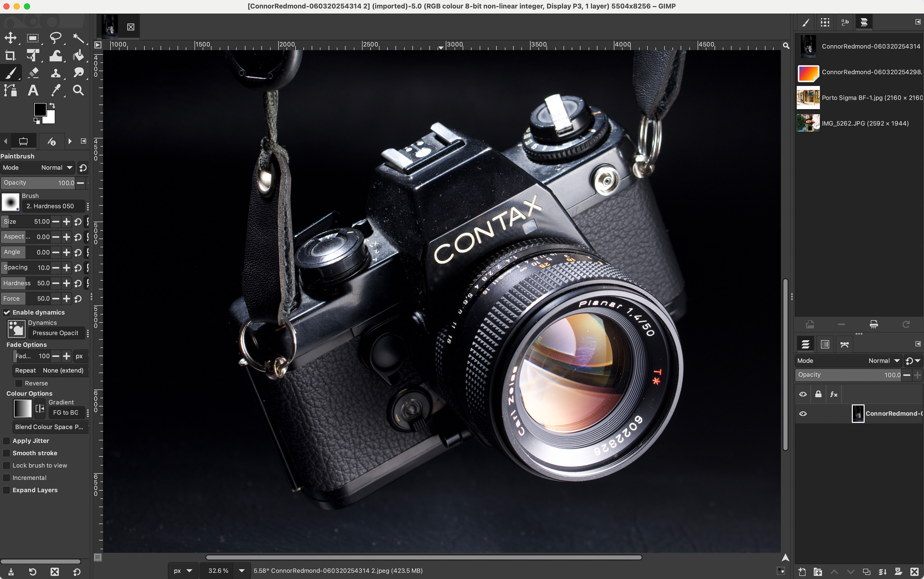Image resolution: width=924 pixels, height=579 pixels.
Task: Delete the current layer button
Action: tap(914, 572)
